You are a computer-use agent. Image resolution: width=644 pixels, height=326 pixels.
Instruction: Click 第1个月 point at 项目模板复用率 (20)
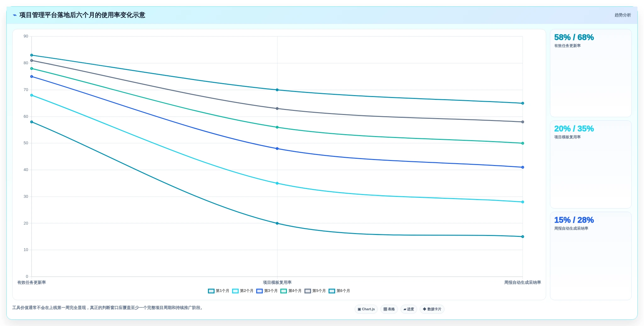point(277,223)
